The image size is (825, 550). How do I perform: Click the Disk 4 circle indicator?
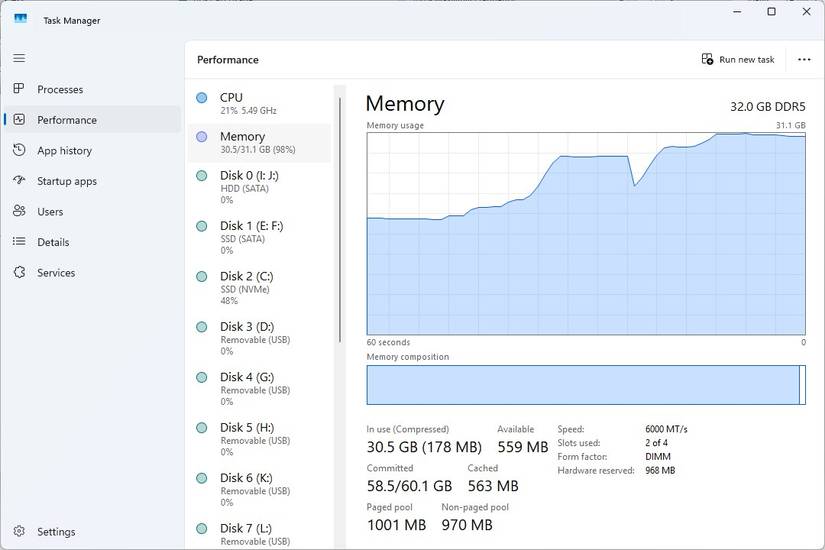coord(202,377)
